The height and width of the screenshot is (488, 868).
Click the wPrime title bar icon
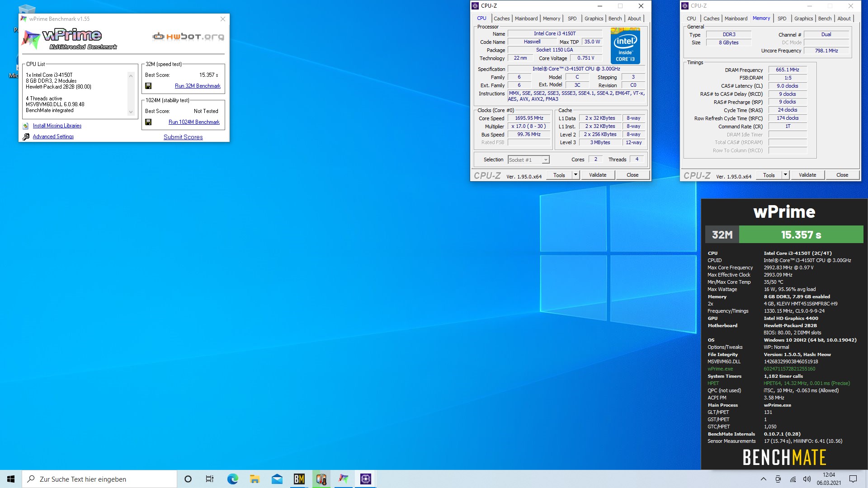pos(24,19)
